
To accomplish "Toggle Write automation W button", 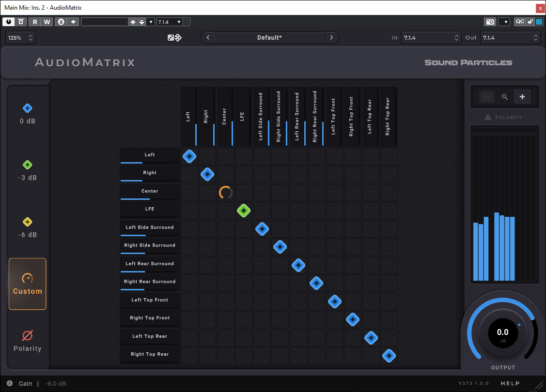I will pyautogui.click(x=47, y=22).
